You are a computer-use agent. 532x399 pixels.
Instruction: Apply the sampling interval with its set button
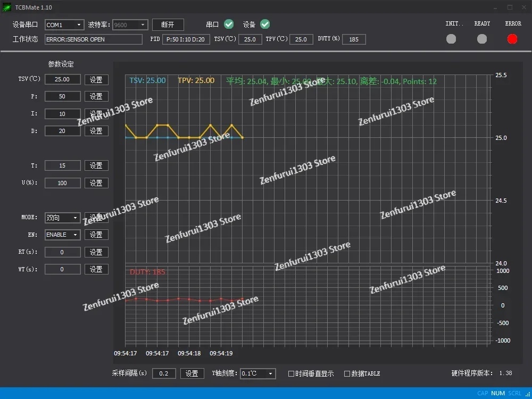[x=192, y=373]
